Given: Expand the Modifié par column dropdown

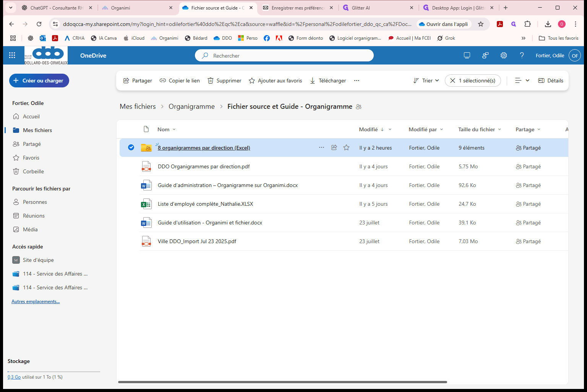Looking at the screenshot, I should point(441,129).
